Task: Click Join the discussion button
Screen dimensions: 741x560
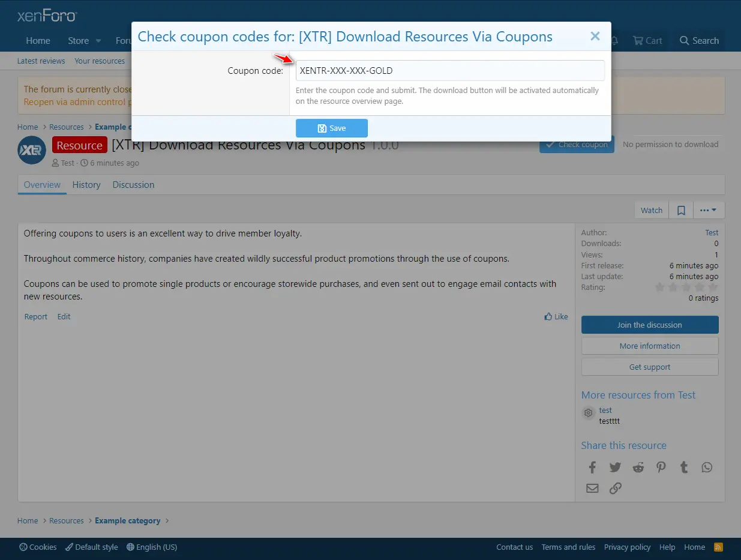Action: [x=650, y=325]
